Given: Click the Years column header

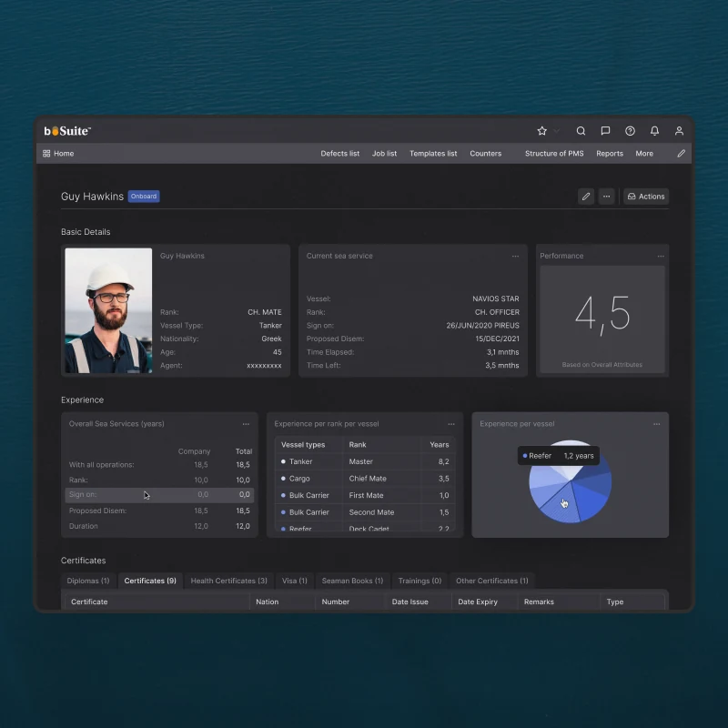Looking at the screenshot, I should click(x=439, y=445).
